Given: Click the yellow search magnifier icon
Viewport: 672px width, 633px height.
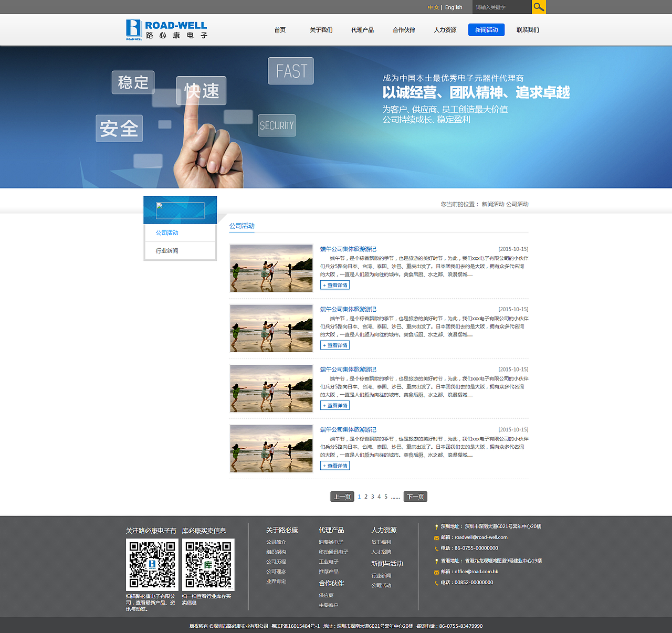Looking at the screenshot, I should 539,7.
